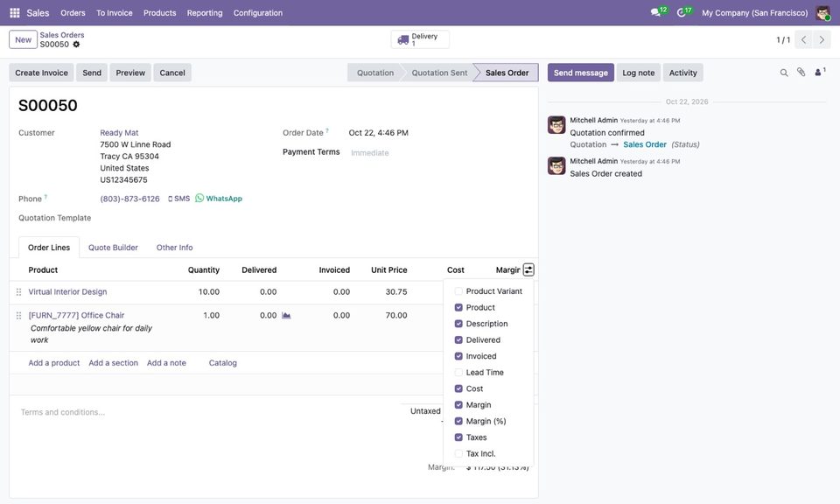The width and height of the screenshot is (840, 504).
Task: Uncheck the Cost column checkbox
Action: [x=458, y=388]
